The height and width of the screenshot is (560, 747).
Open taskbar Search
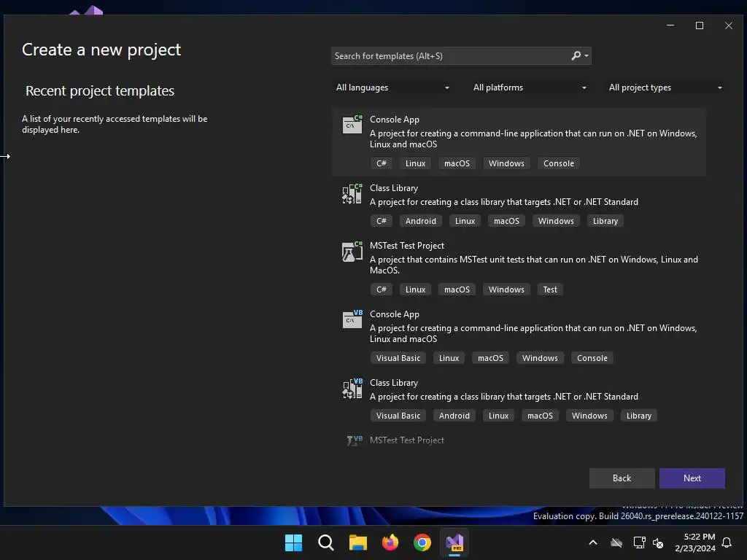tap(326, 542)
